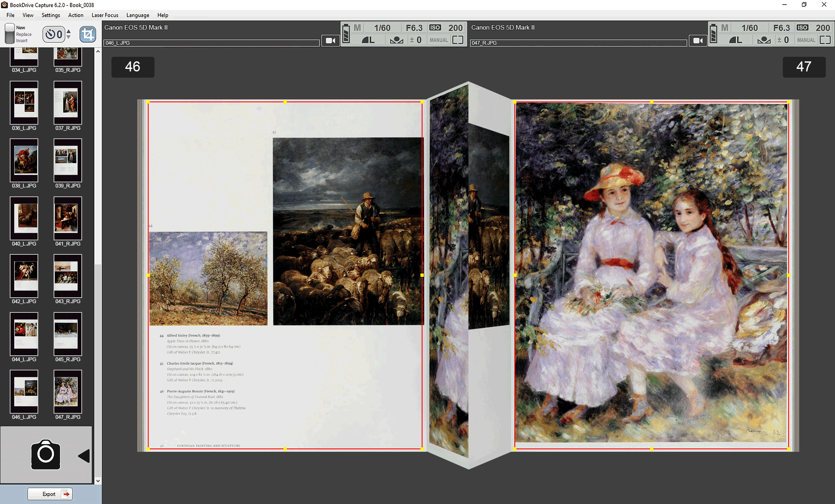Image resolution: width=835 pixels, height=504 pixels.
Task: Click the thumbnail panel scrollbar thumb
Action: 98,370
